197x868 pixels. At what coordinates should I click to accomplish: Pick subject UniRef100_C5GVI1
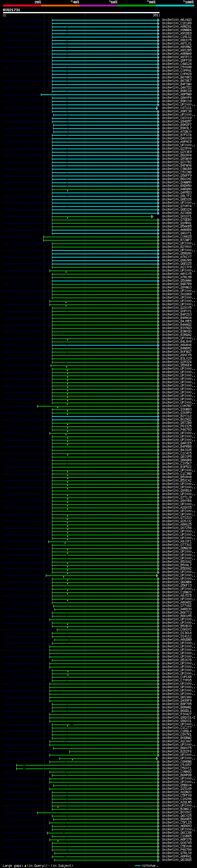click(177, 768)
